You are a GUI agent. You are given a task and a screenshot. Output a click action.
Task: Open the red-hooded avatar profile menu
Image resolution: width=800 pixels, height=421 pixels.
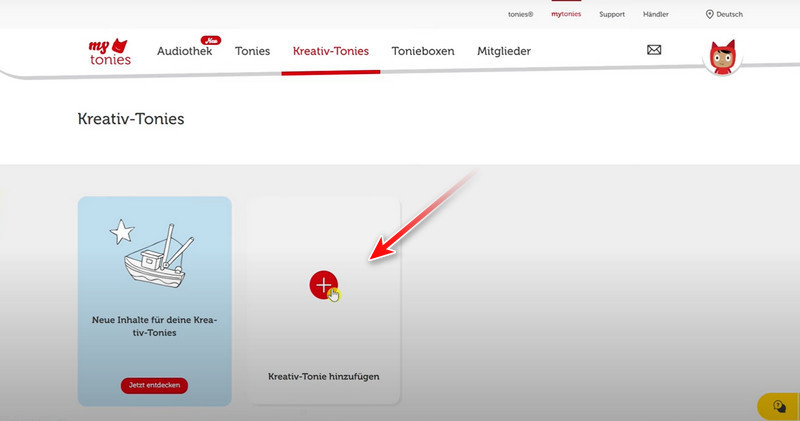click(722, 57)
